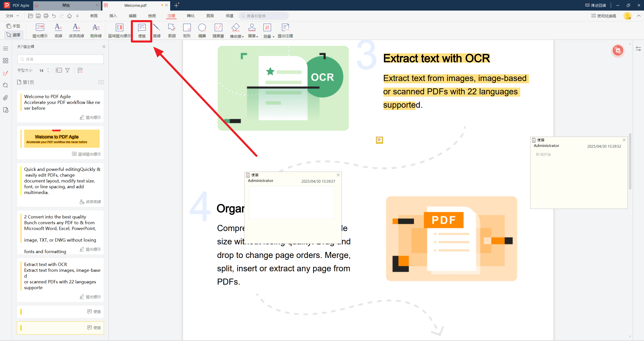This screenshot has height=341, width=644.
Task: Switch to the 開始 document tab
Action: tap(66, 5)
